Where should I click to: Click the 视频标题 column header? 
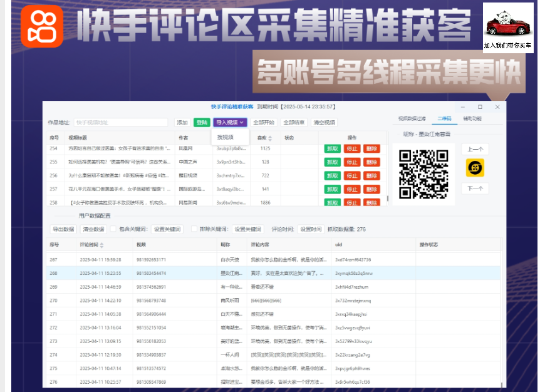tap(78, 138)
